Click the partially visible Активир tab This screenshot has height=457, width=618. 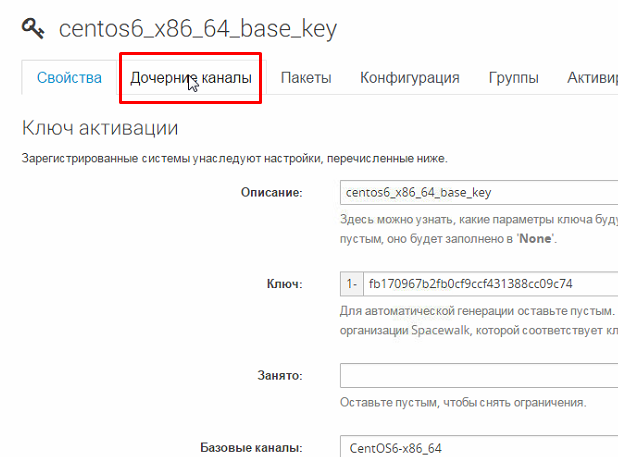pos(592,78)
